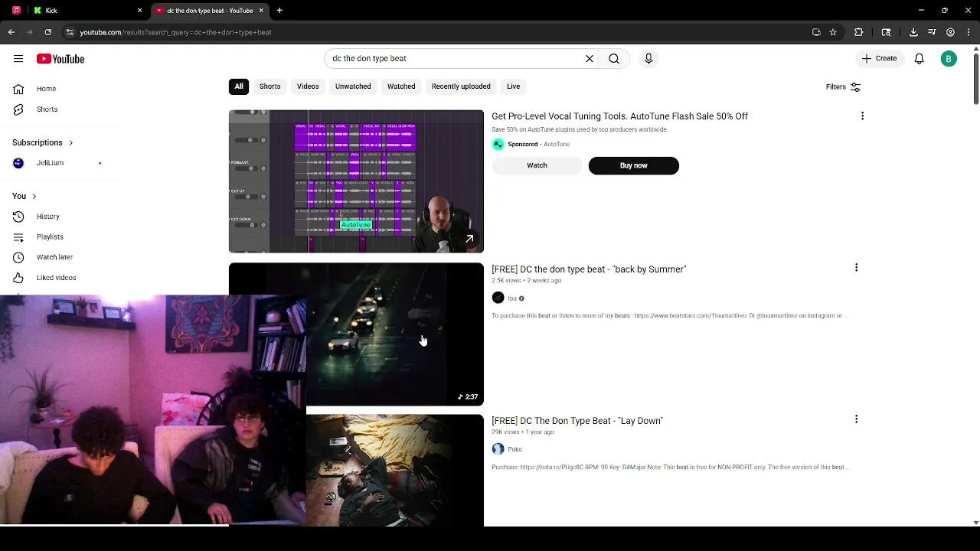Open the 'Lay Down' video thumbnail
This screenshot has width=980, height=551.
pos(395,471)
